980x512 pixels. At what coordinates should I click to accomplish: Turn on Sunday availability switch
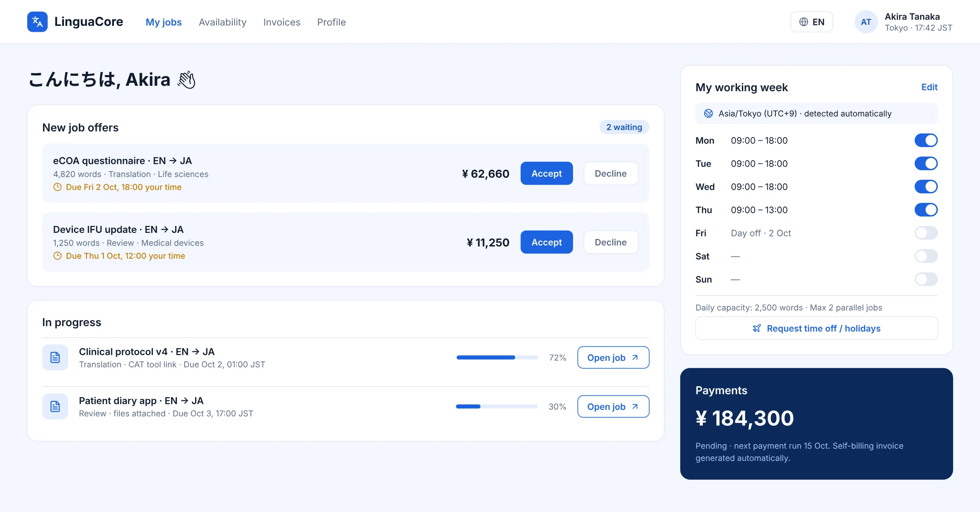tap(926, 280)
